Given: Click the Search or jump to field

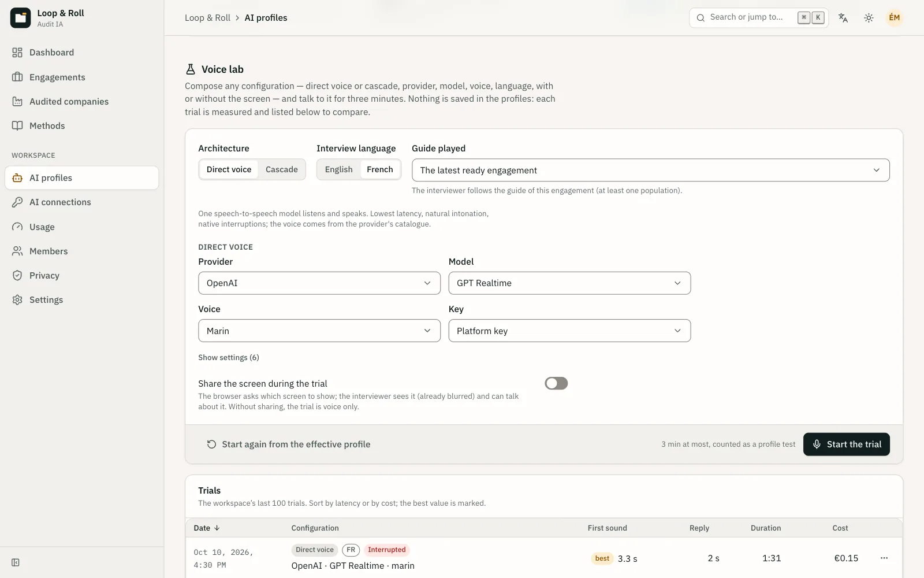Looking at the screenshot, I should (759, 18).
